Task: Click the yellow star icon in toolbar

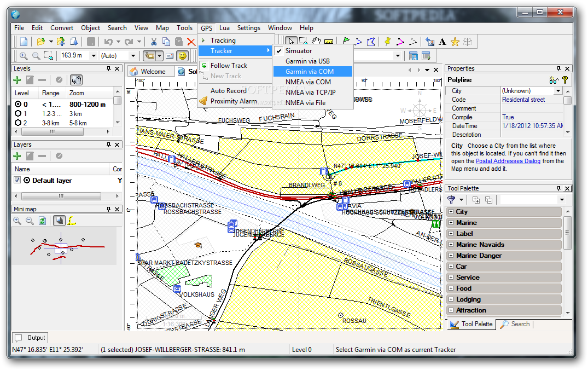Action: pyautogui.click(x=455, y=42)
